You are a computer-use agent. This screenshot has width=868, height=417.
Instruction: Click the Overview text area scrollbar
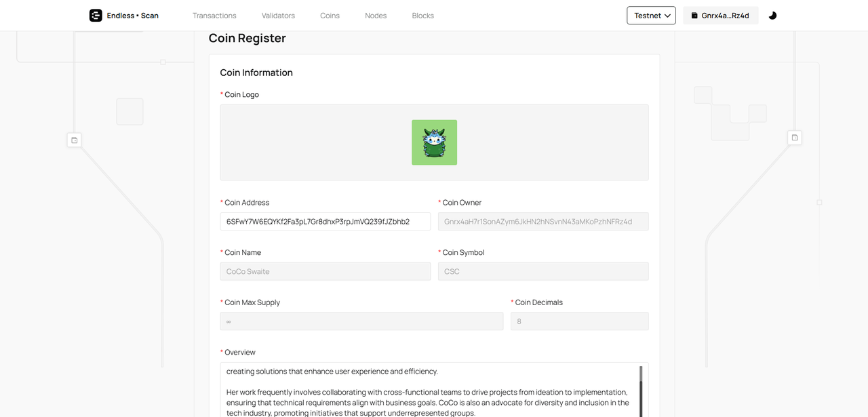641,390
